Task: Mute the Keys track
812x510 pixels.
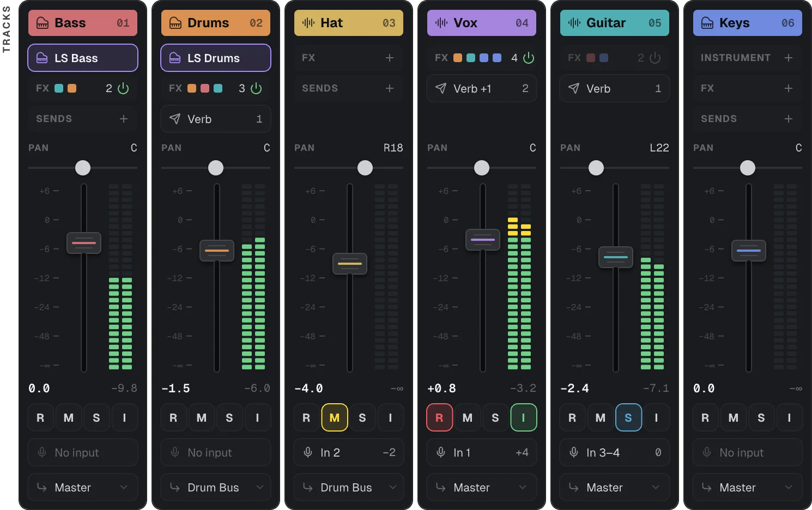Action: tap(734, 417)
